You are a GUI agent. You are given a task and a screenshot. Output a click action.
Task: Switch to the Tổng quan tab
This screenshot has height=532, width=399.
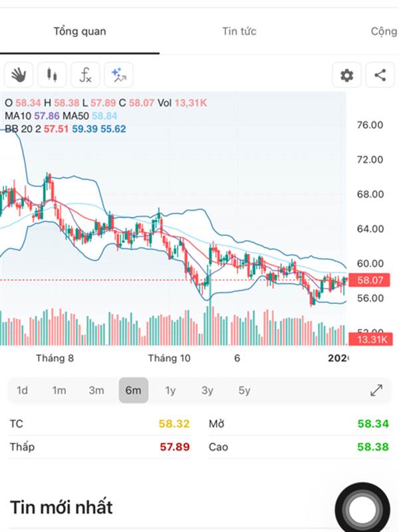pos(80,31)
